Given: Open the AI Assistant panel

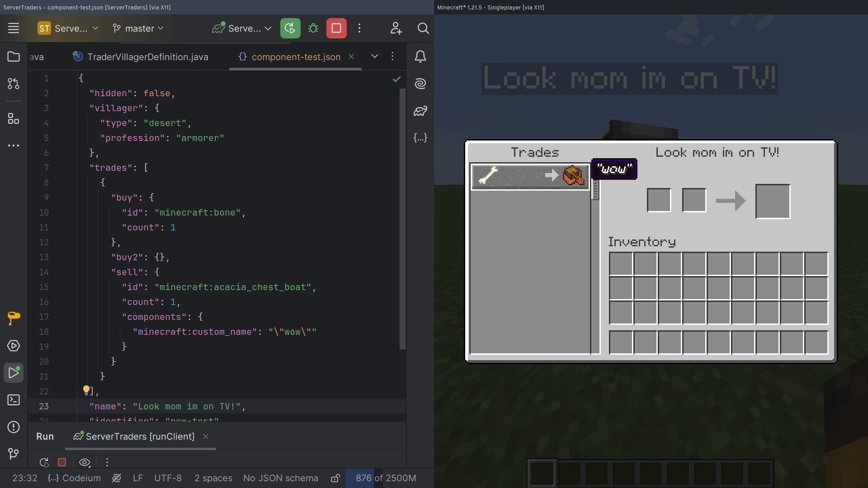Looking at the screenshot, I should tap(420, 84).
